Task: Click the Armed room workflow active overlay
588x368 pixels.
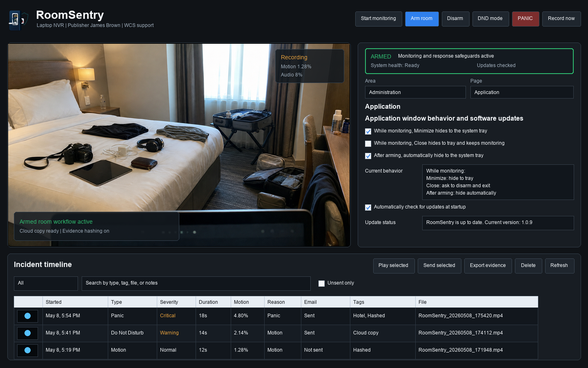Action: (96, 227)
